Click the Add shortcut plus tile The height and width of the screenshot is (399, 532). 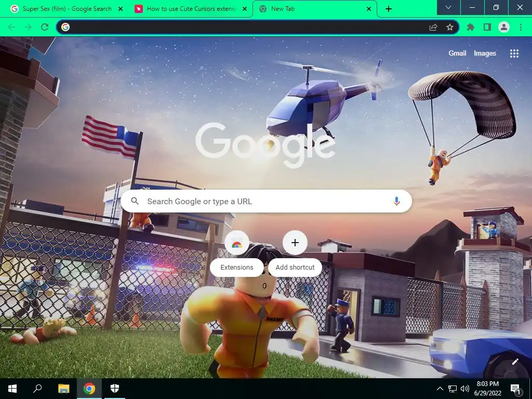click(x=295, y=243)
